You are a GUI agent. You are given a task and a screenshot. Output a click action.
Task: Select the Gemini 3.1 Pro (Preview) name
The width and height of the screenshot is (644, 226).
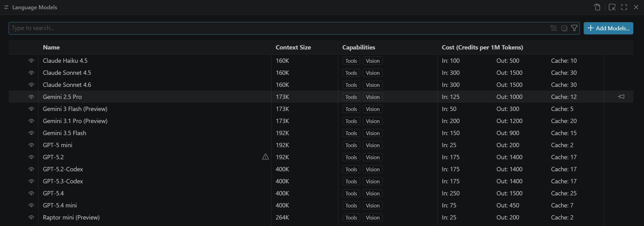coord(75,121)
